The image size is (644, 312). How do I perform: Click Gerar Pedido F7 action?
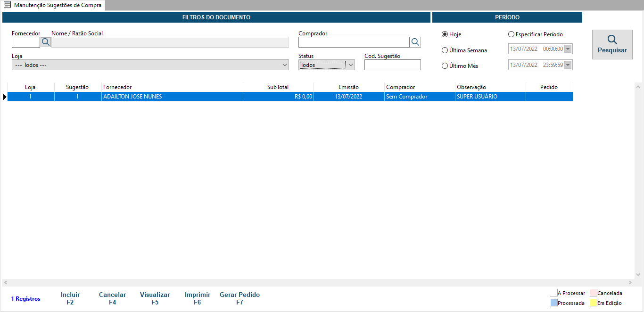coord(239,298)
